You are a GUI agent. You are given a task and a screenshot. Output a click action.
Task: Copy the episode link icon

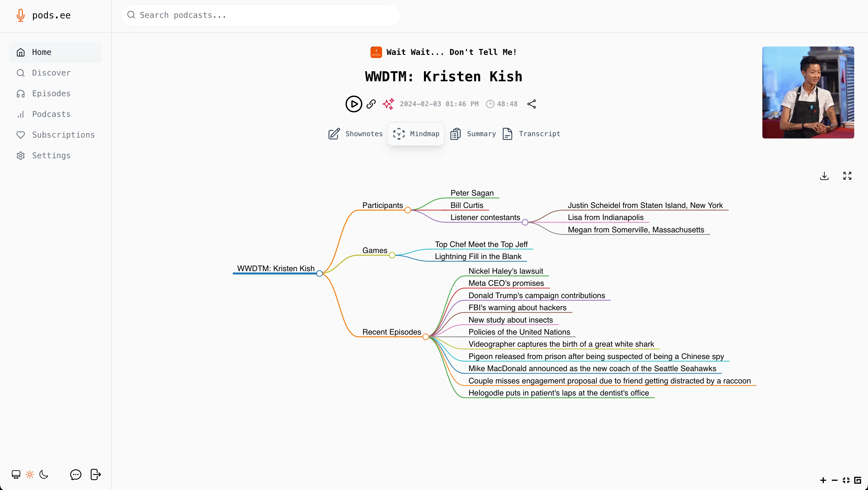[x=371, y=104]
